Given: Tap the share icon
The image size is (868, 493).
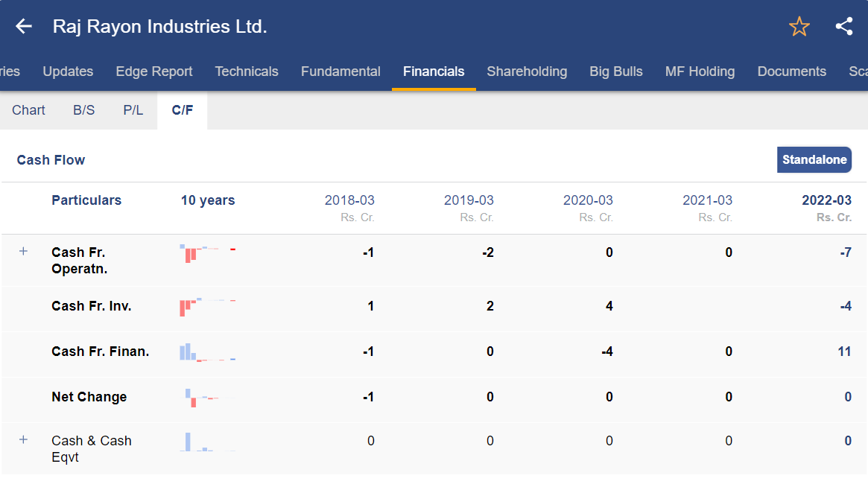Looking at the screenshot, I should pyautogui.click(x=843, y=26).
